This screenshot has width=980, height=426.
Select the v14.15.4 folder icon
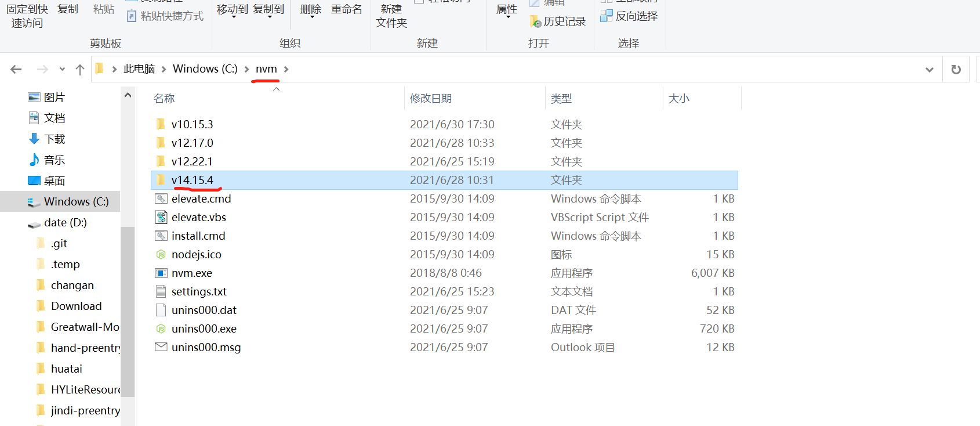click(161, 180)
